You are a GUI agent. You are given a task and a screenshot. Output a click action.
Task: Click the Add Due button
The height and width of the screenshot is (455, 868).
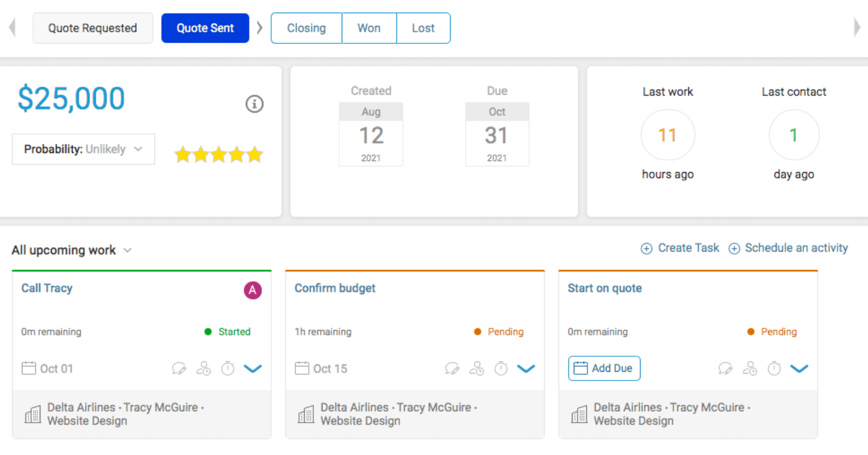604,368
